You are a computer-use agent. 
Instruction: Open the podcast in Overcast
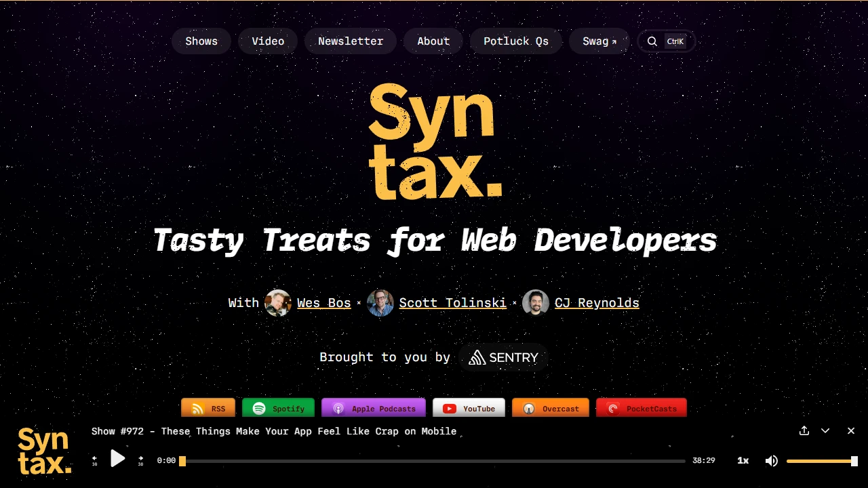tap(551, 408)
